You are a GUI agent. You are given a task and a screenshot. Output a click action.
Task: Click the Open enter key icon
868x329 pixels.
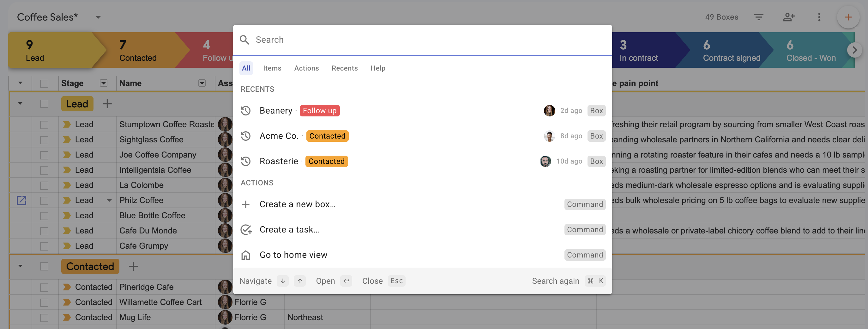pyautogui.click(x=346, y=281)
